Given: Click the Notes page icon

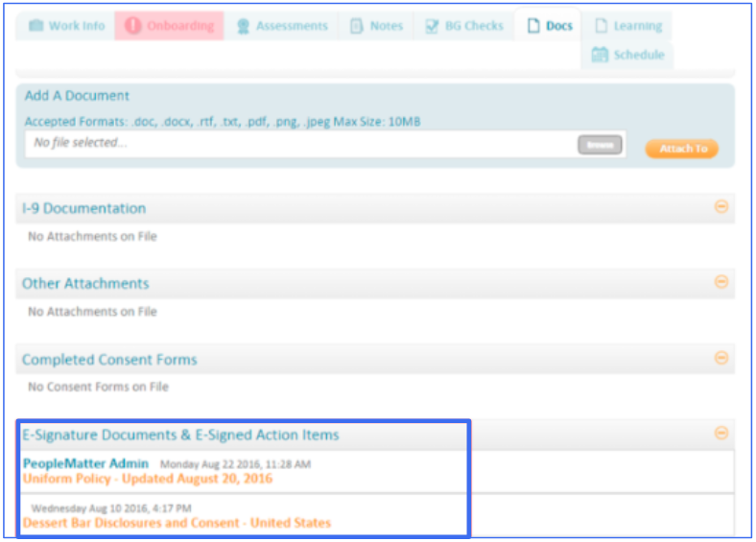Looking at the screenshot, I should point(357,26).
